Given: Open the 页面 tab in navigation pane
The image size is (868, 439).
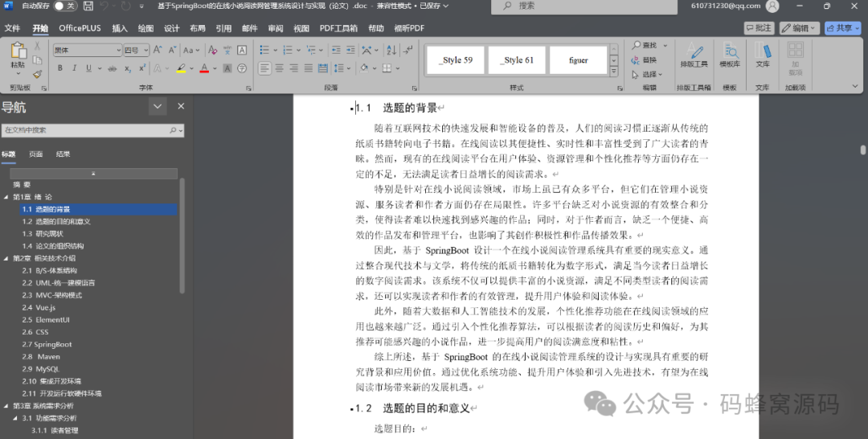Looking at the screenshot, I should 36,154.
